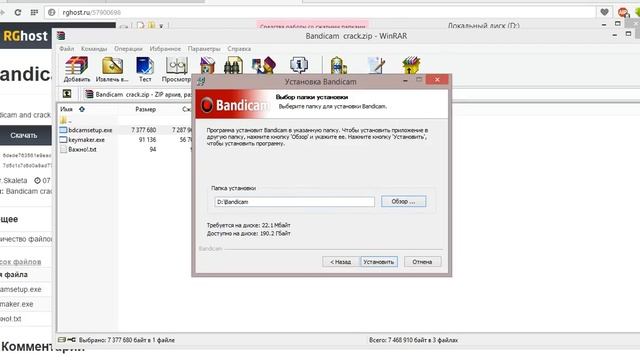640x360 pixels.
Task: Click the bdcamsetup.exe file icon
Action: pyautogui.click(x=63, y=130)
